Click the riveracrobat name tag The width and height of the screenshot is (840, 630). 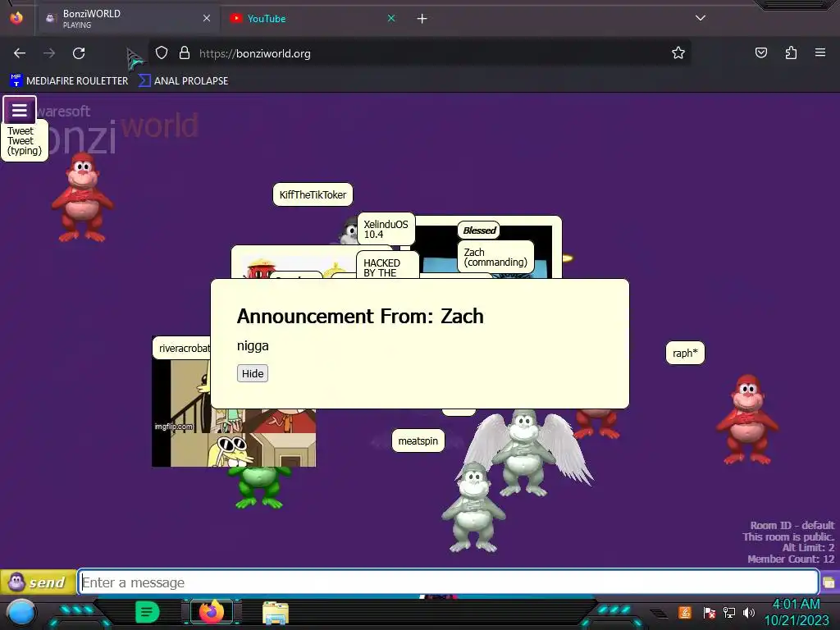pyautogui.click(x=184, y=348)
